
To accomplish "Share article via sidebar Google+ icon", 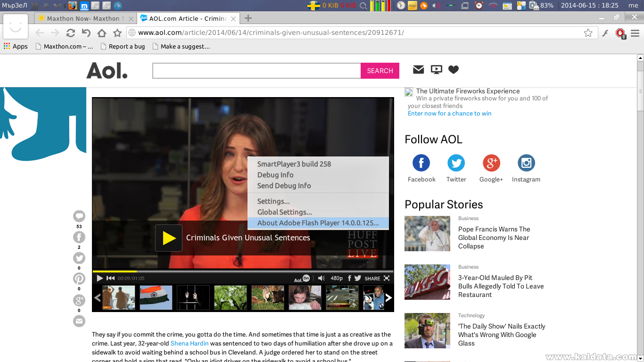I will tap(79, 300).
